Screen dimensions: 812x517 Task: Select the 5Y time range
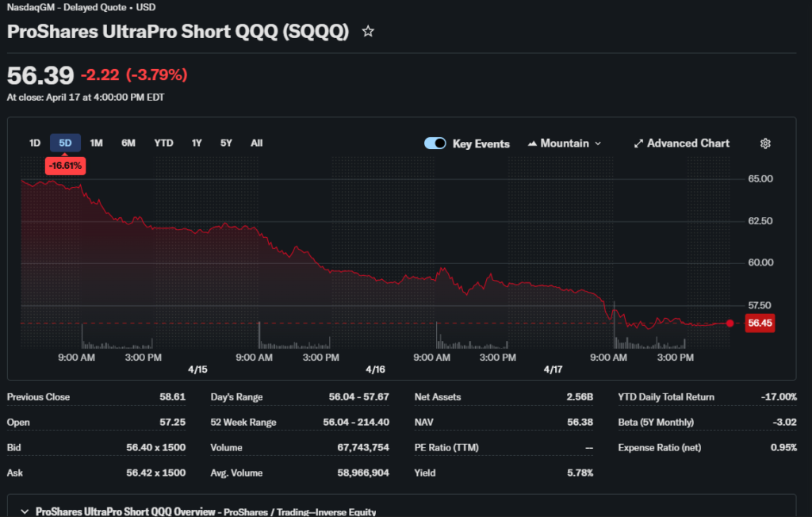coord(226,144)
